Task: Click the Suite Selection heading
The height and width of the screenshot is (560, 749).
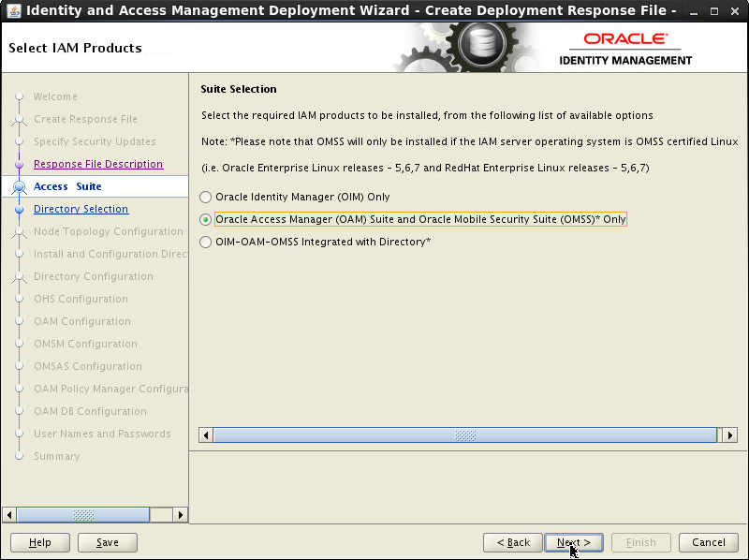Action: (239, 89)
